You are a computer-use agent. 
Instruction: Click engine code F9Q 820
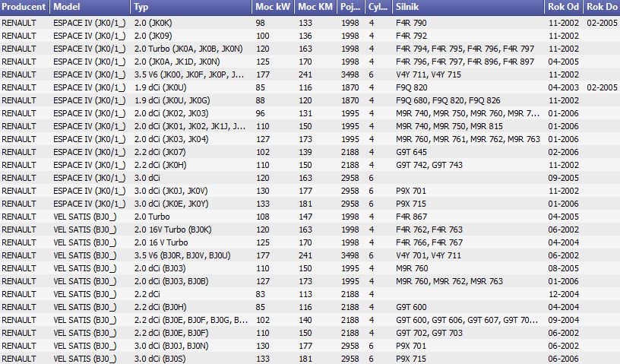coord(412,87)
